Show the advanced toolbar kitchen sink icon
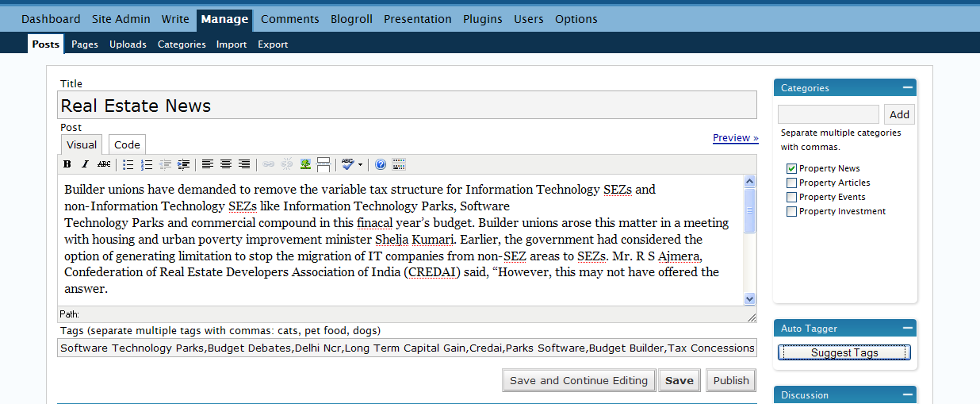This screenshot has width=980, height=404. pyautogui.click(x=399, y=164)
